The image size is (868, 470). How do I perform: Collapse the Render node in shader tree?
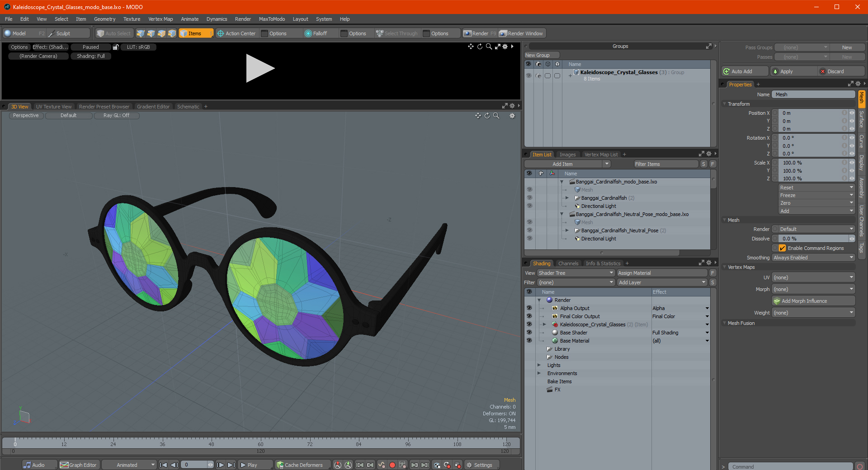click(539, 300)
